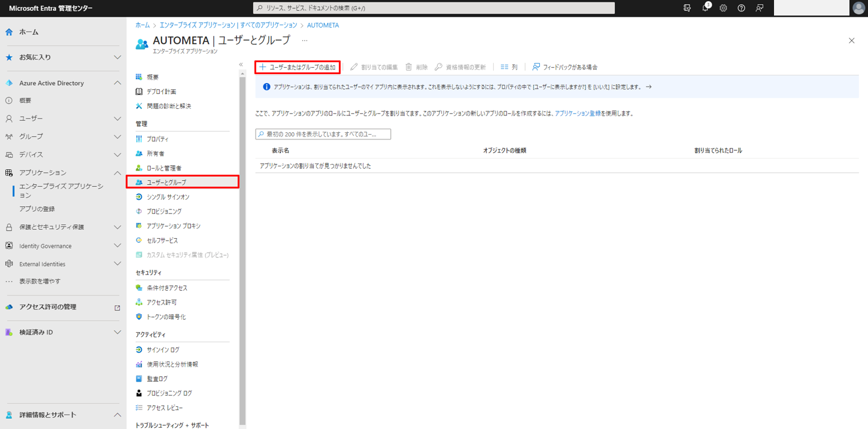
Task: Click the help question mark icon
Action: pos(741,8)
